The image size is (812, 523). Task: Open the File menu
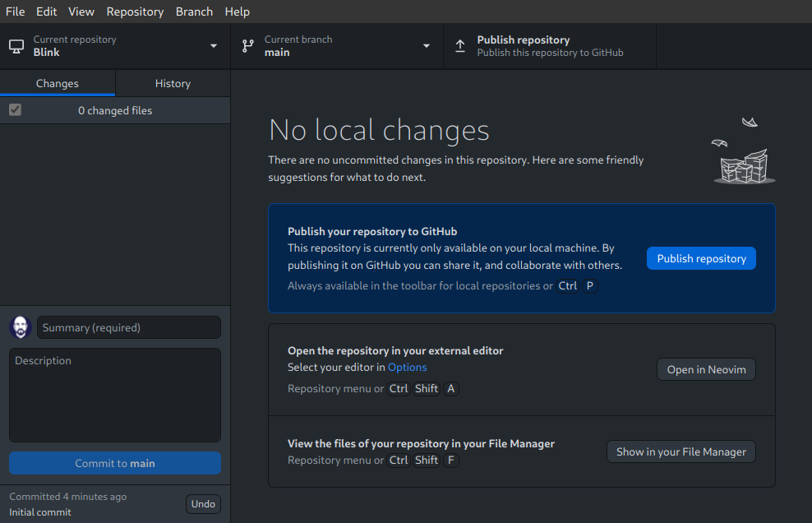click(15, 12)
